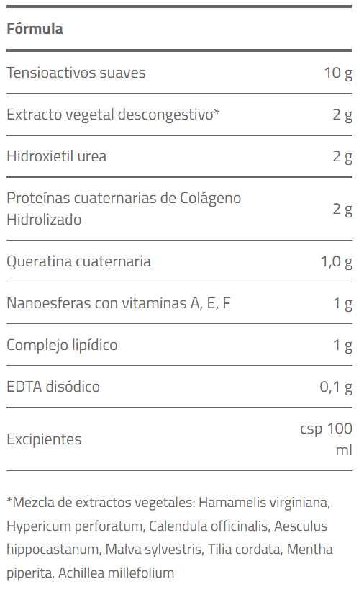Click the Complejo lipídico row
Screen dimensions: 364x592
[x=180, y=345]
